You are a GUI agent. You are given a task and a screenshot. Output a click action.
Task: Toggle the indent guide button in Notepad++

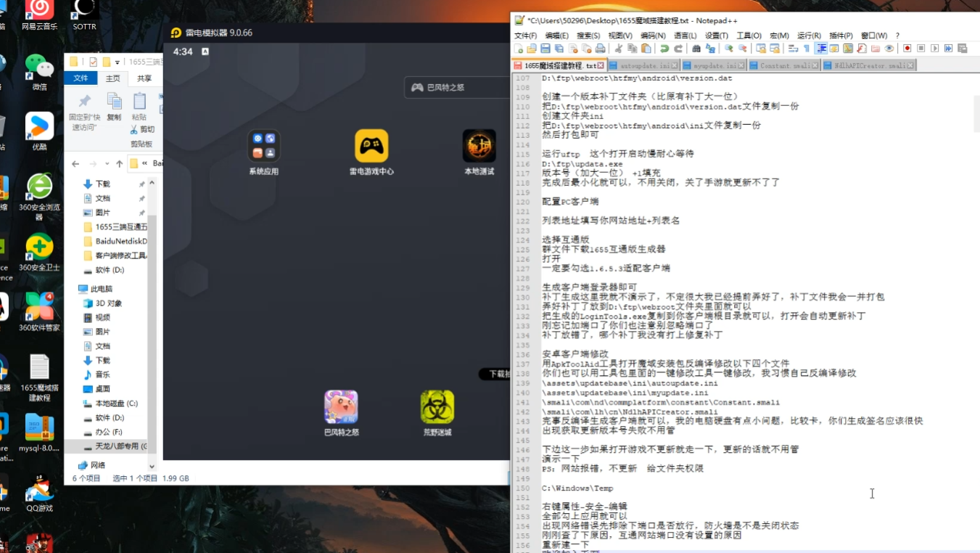[821, 49]
